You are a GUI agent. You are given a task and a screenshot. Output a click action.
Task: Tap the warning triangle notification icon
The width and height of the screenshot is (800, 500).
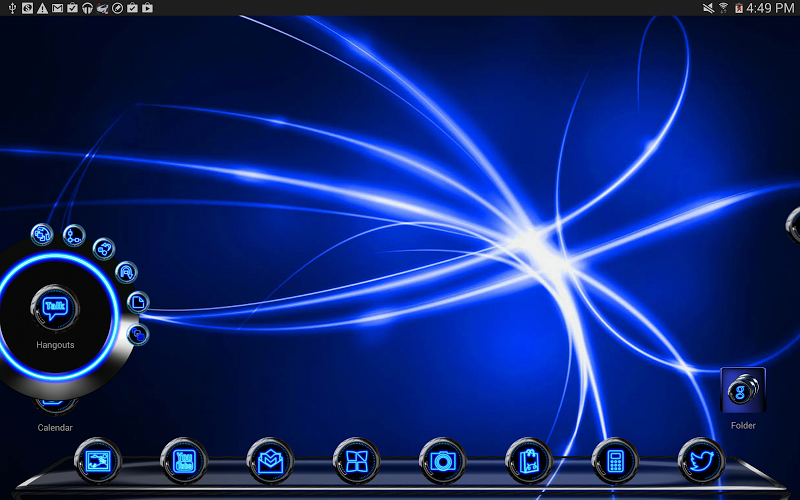pyautogui.click(x=42, y=8)
